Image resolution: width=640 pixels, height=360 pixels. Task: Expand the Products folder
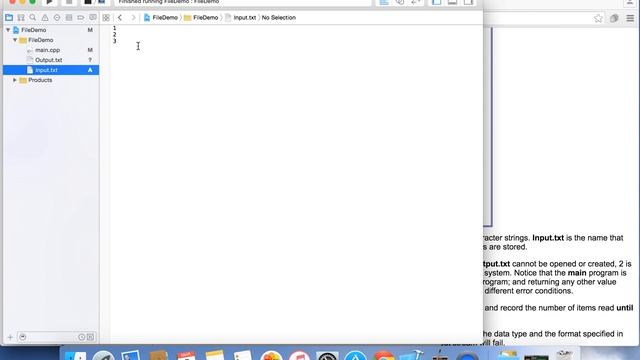click(15, 80)
